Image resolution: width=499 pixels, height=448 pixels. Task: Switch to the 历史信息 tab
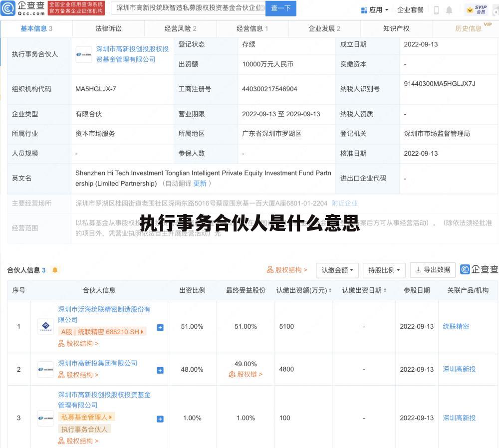[468, 28]
